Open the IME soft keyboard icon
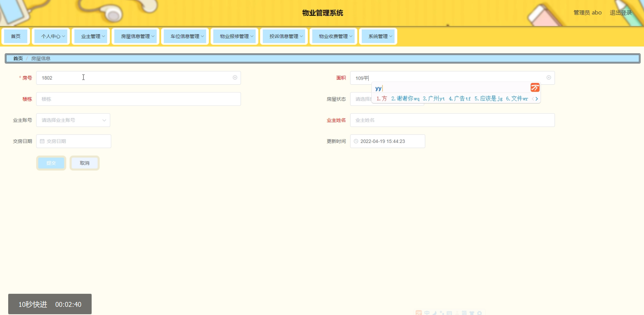Viewport: 644px width, 315px height. (x=449, y=313)
